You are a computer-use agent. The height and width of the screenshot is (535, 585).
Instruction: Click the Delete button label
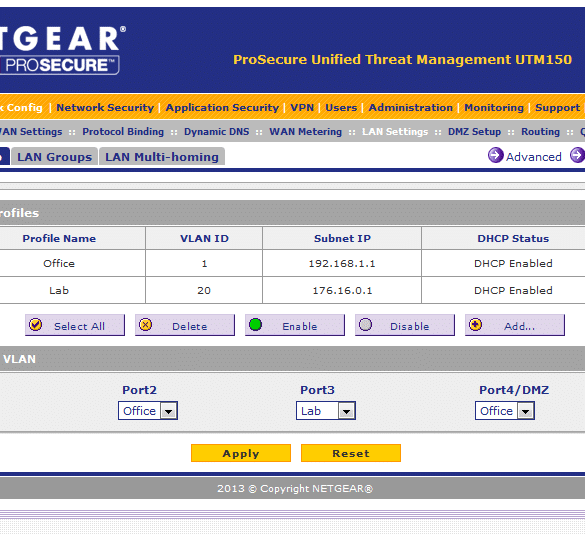pyautogui.click(x=190, y=326)
